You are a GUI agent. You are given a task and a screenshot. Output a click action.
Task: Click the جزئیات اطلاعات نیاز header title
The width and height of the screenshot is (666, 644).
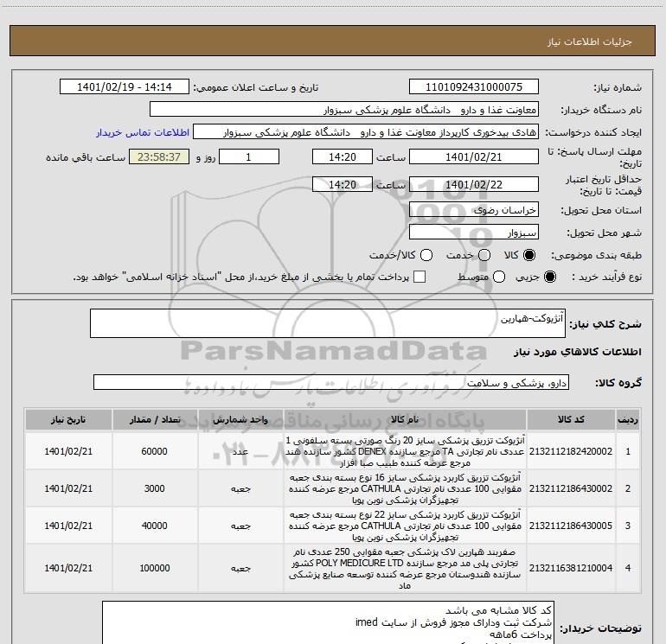point(590,41)
